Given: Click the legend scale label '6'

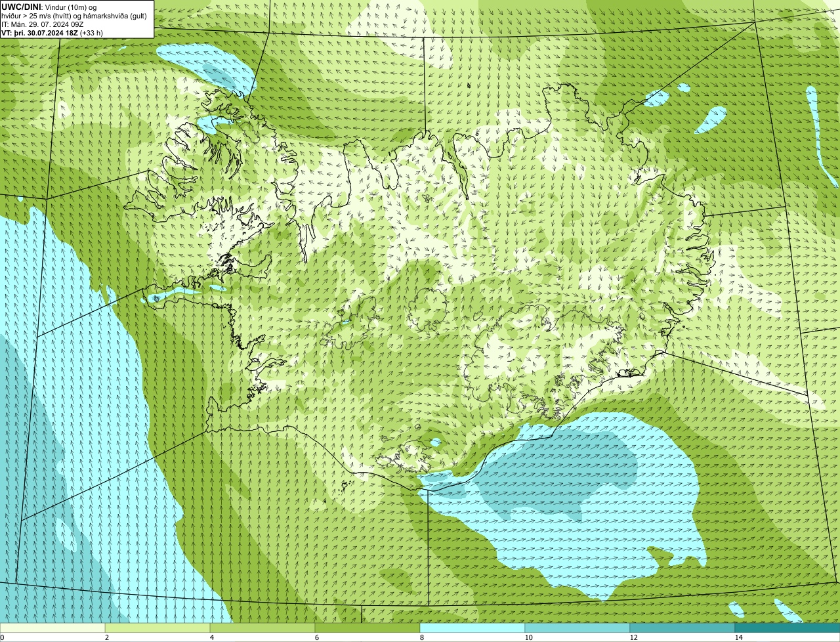Looking at the screenshot, I should [x=316, y=637].
